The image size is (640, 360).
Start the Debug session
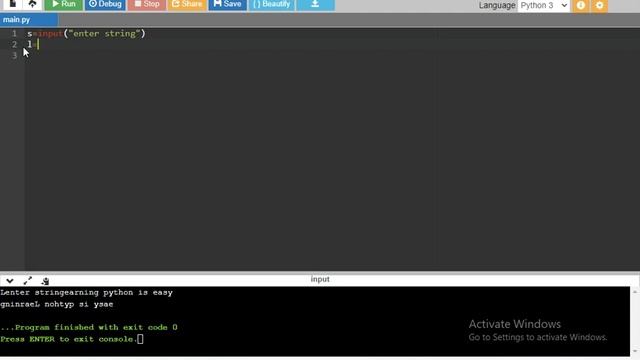105,4
